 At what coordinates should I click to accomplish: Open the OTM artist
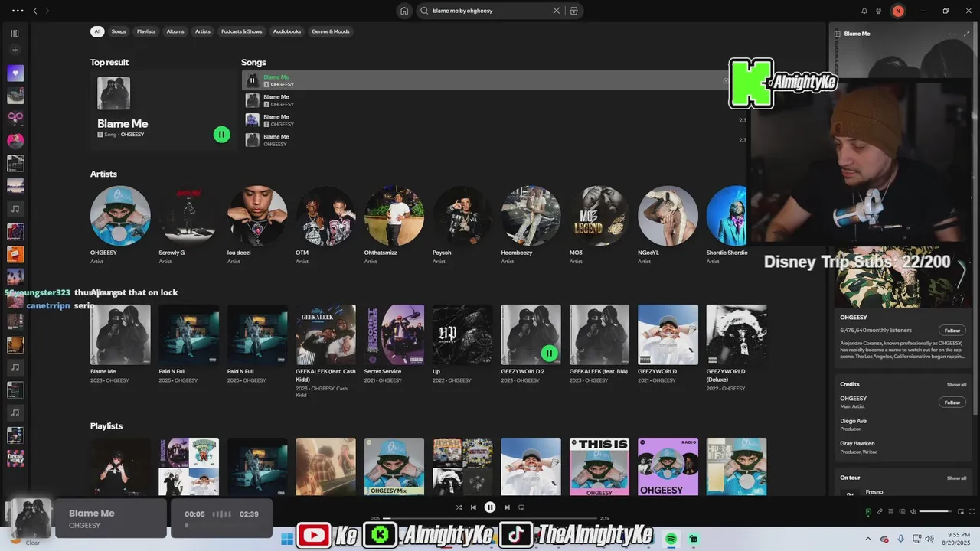325,216
